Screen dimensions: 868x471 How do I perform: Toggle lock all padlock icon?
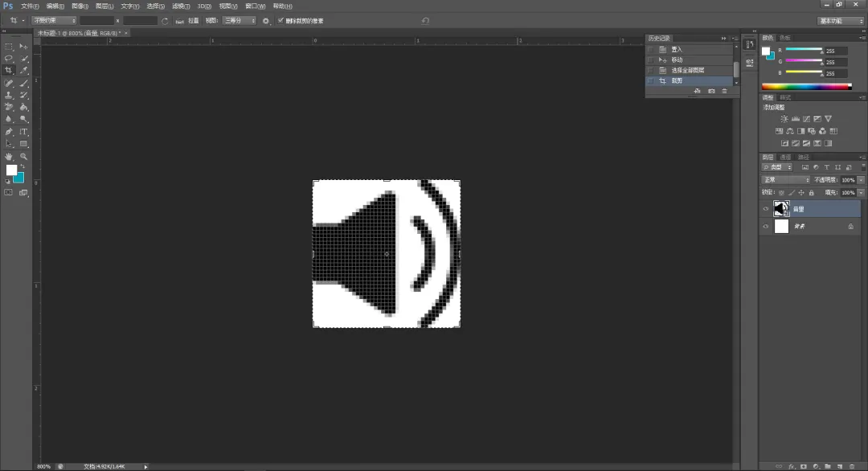(x=812, y=193)
